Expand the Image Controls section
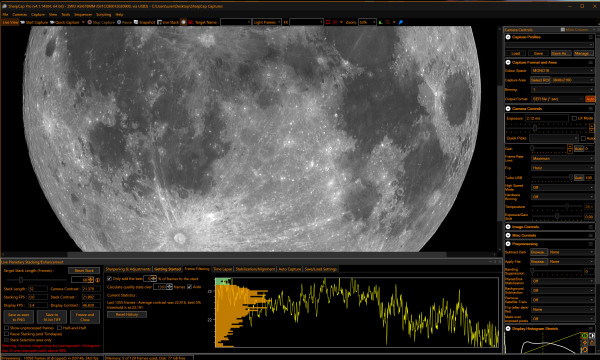Image resolution: width=600 pixels, height=360 pixels. coord(508,227)
